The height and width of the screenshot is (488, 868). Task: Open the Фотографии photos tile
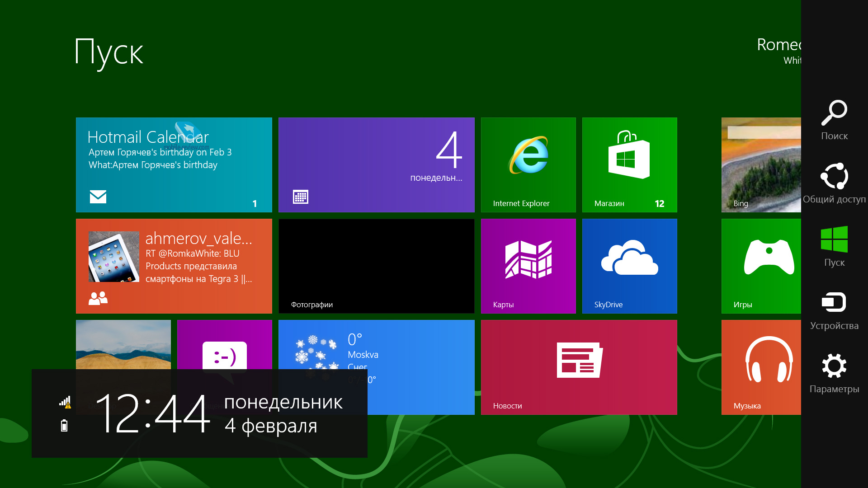pyautogui.click(x=377, y=266)
